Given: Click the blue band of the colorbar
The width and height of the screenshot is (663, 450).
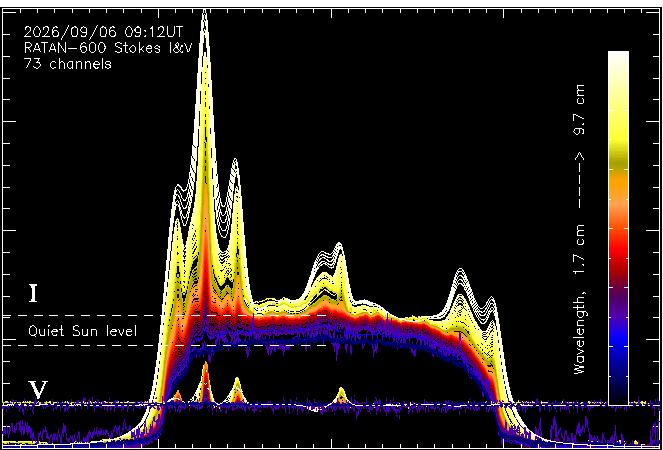Looking at the screenshot, I should tap(618, 351).
